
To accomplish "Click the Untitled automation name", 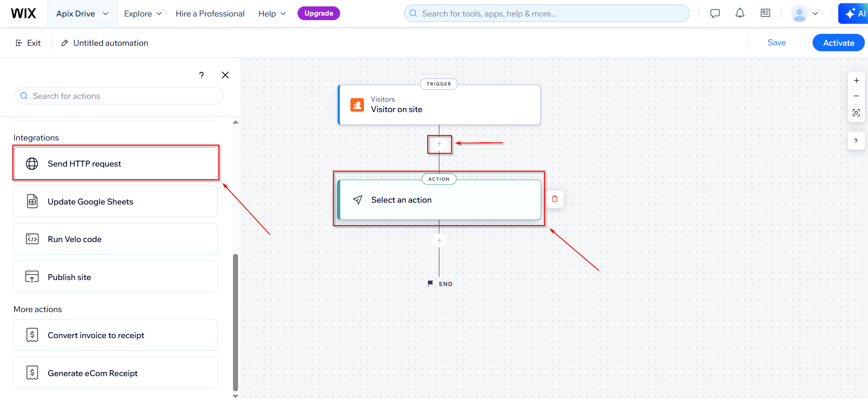I will click(111, 43).
